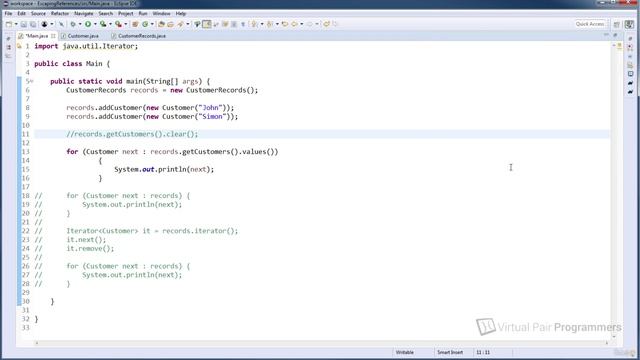The height and width of the screenshot is (360, 640).
Task: Open the External Tools dropdown arrow
Action: pos(126,24)
